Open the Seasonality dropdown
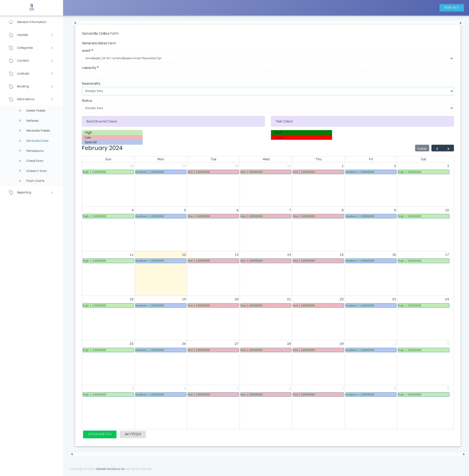Image resolution: width=469 pixels, height=476 pixels. pyautogui.click(x=267, y=91)
